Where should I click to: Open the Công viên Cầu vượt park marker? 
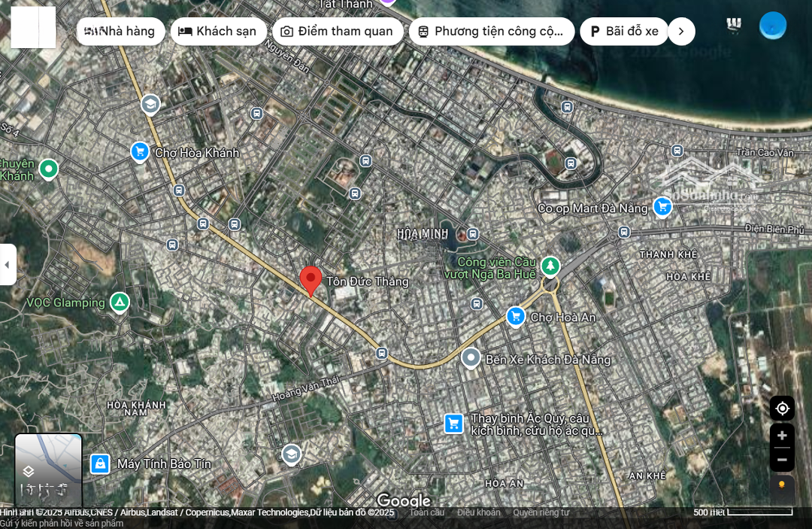pyautogui.click(x=550, y=266)
